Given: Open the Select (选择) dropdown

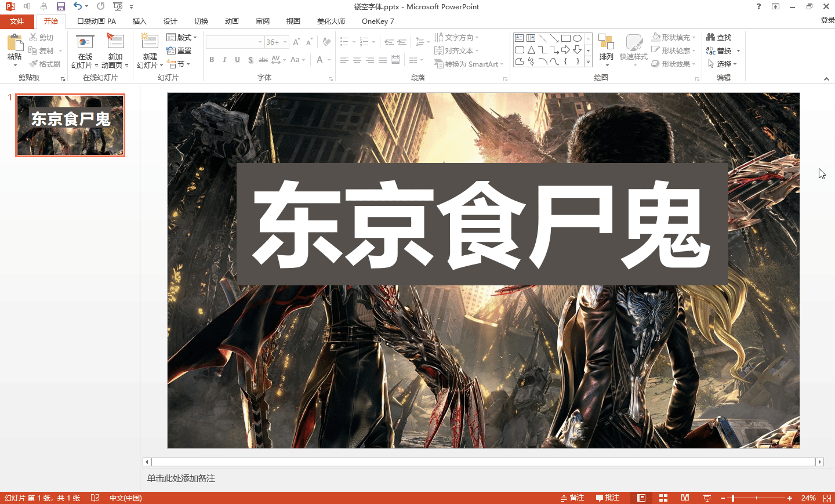Looking at the screenshot, I should coord(723,64).
